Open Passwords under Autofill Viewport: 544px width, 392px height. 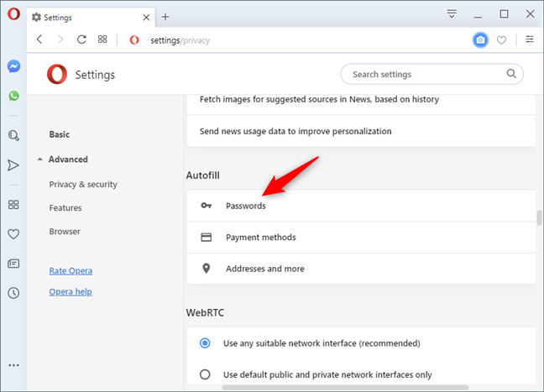(x=245, y=206)
